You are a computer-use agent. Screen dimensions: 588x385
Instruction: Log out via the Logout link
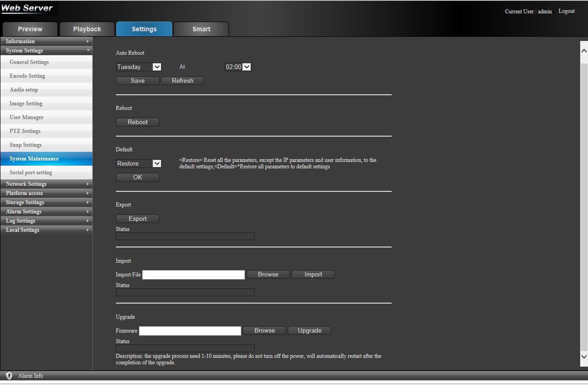[566, 11]
